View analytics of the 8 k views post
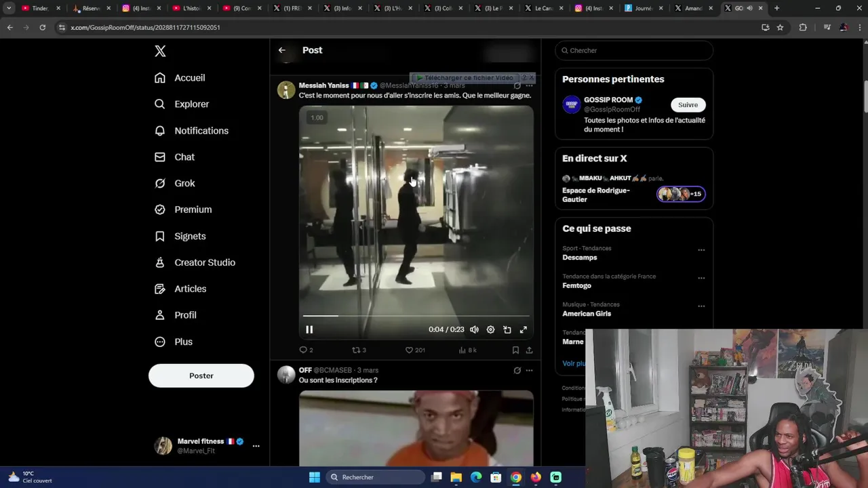868x488 pixels. tap(468, 350)
